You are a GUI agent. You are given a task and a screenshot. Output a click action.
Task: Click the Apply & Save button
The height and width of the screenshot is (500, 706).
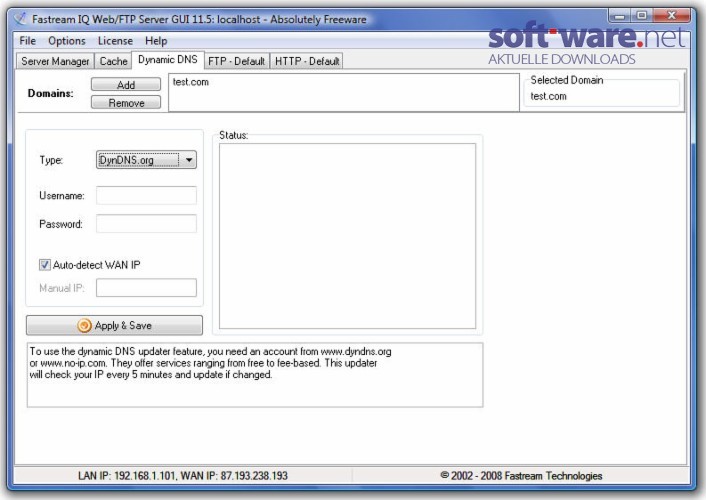coord(114,325)
